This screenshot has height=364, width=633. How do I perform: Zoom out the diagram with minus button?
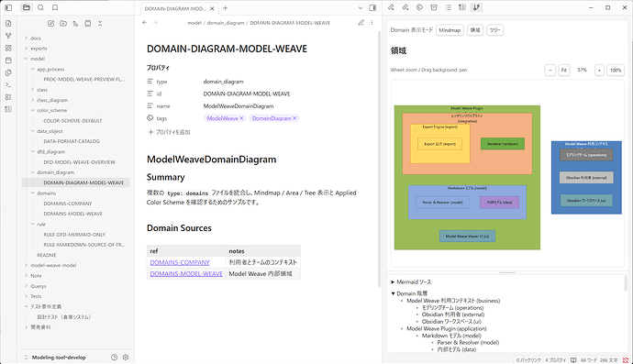[x=550, y=71]
